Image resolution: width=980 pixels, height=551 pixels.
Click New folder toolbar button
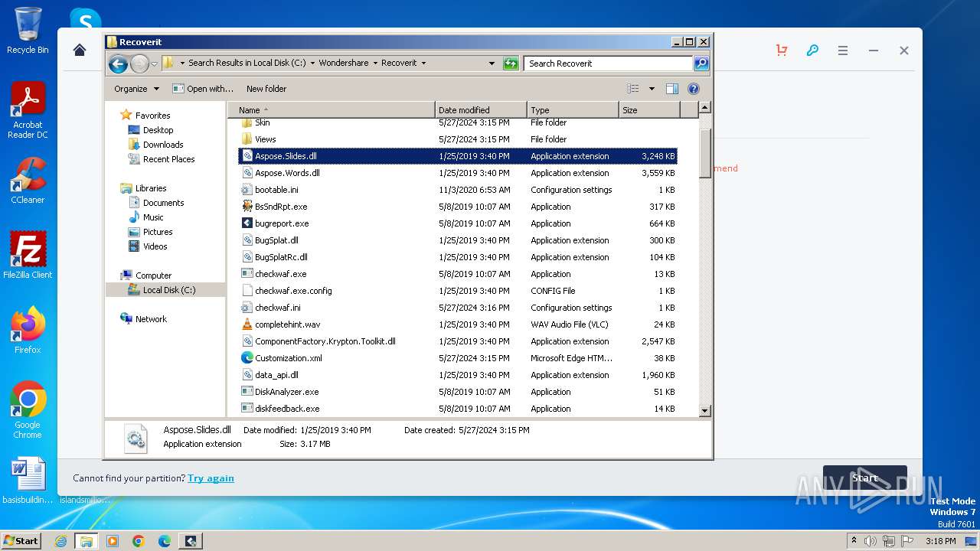[266, 89]
